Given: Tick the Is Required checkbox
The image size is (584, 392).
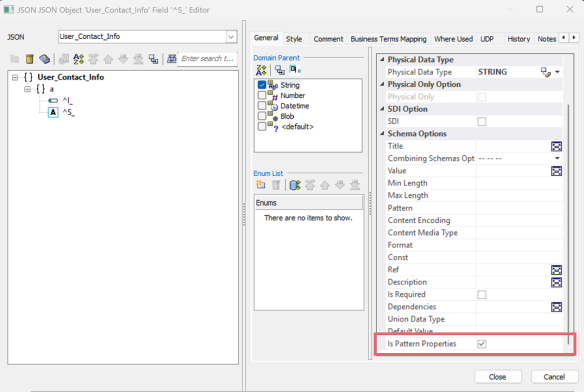Looking at the screenshot, I should (x=482, y=294).
